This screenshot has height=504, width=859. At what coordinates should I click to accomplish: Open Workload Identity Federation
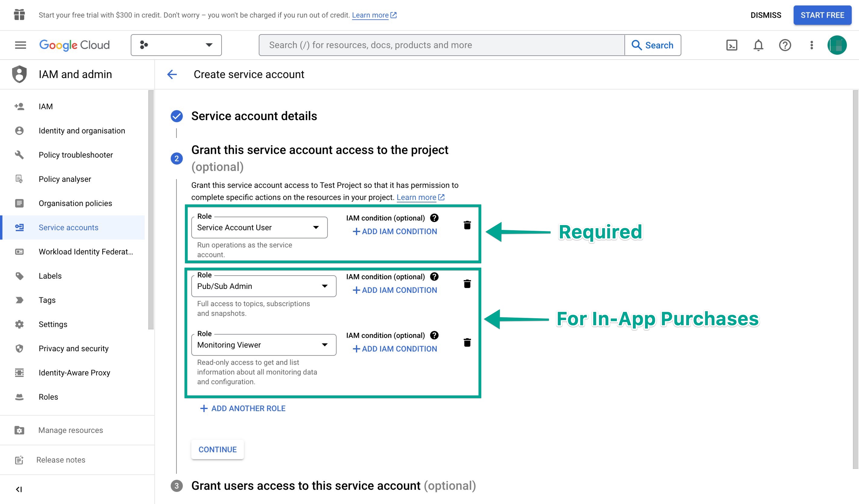click(x=72, y=251)
